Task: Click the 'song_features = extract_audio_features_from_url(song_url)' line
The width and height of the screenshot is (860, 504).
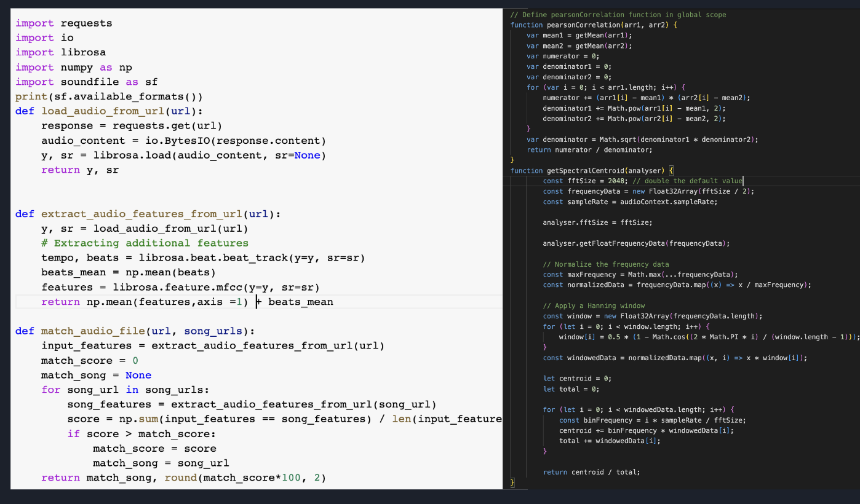Action: pyautogui.click(x=252, y=404)
